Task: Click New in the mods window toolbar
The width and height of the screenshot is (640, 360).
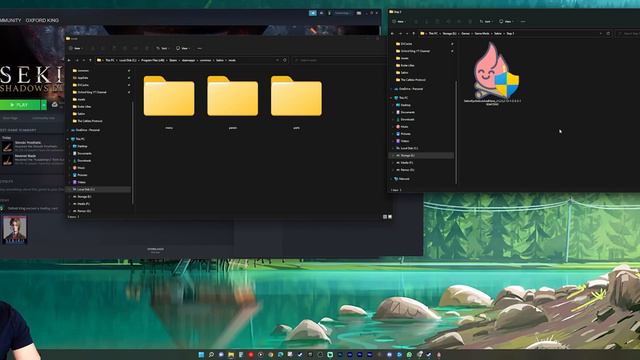Action: 75,48
